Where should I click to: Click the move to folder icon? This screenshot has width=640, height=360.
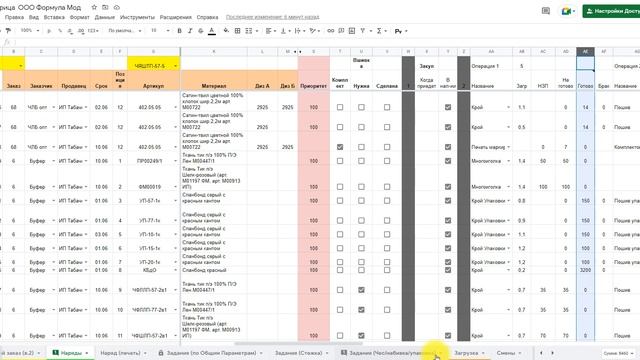(x=105, y=7)
